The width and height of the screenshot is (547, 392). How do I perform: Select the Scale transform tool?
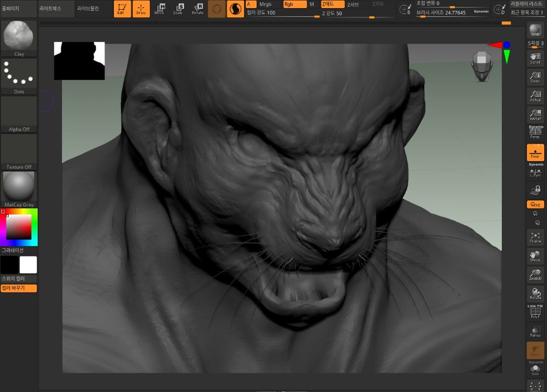pyautogui.click(x=178, y=9)
